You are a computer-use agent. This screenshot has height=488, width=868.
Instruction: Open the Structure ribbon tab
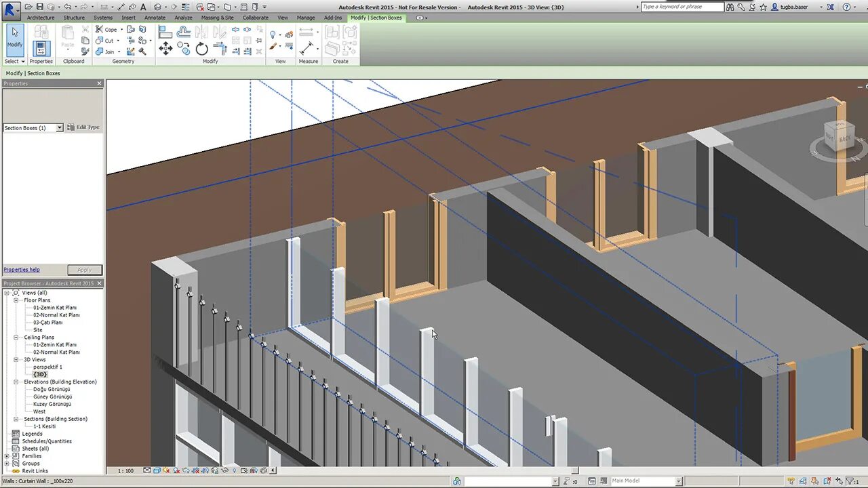(74, 18)
